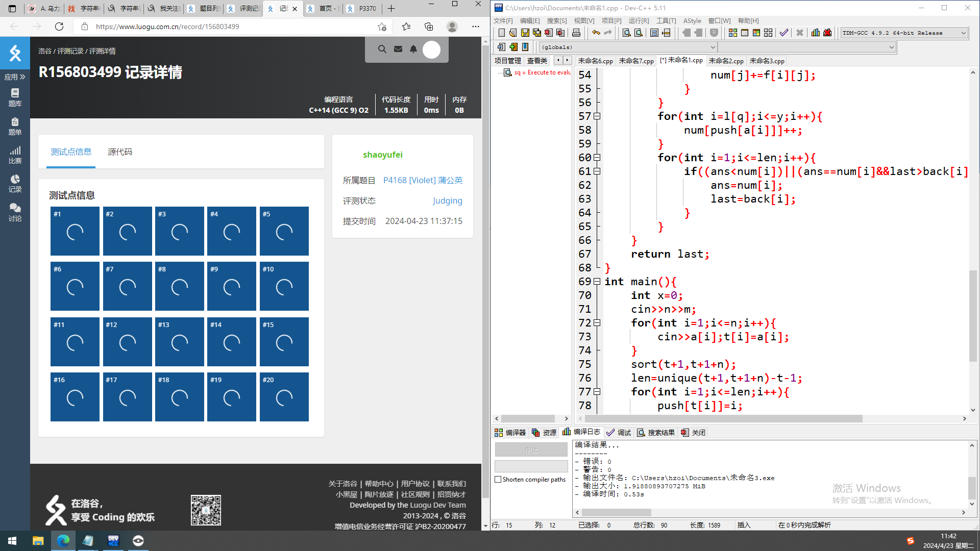Switch to the 查看类 panel tab
The image size is (980, 551).
pyautogui.click(x=537, y=61)
